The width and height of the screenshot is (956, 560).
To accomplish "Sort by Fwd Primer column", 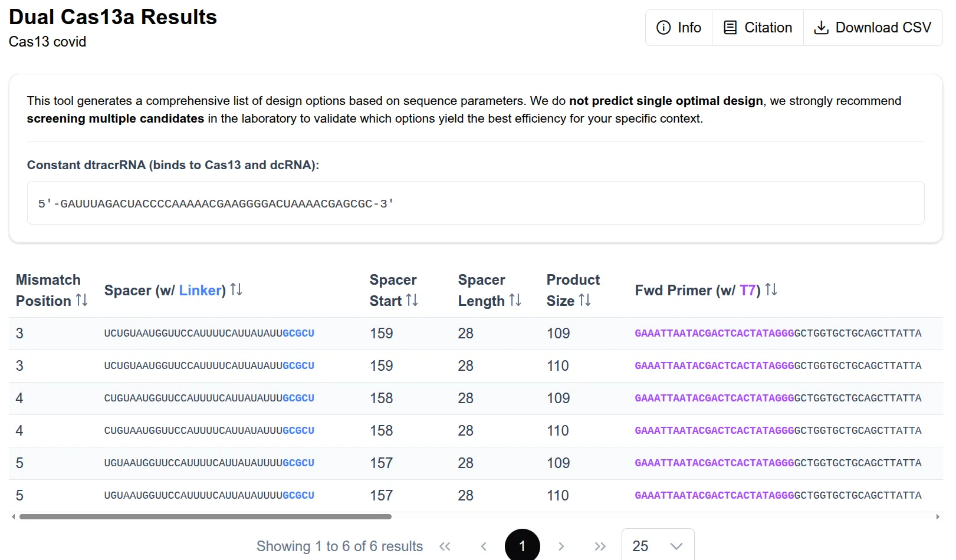I will coord(771,290).
